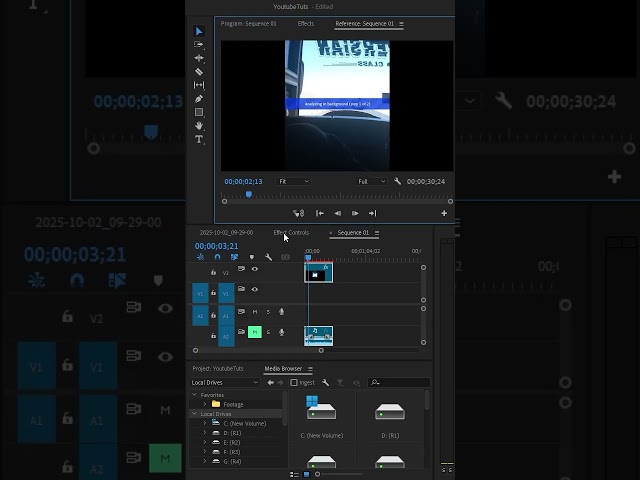
Task: Enable voice-over record on track A1
Action: coord(281,312)
